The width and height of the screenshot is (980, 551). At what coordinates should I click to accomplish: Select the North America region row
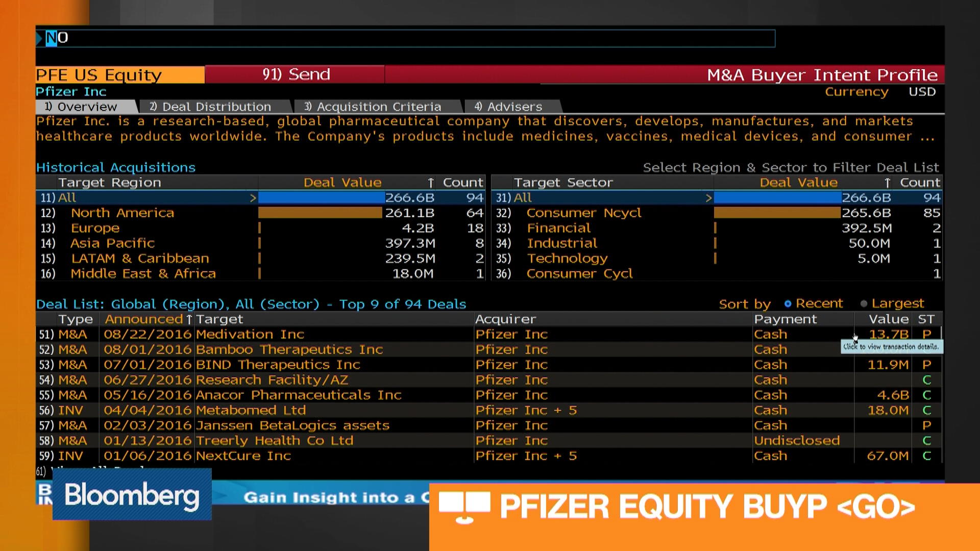(122, 213)
